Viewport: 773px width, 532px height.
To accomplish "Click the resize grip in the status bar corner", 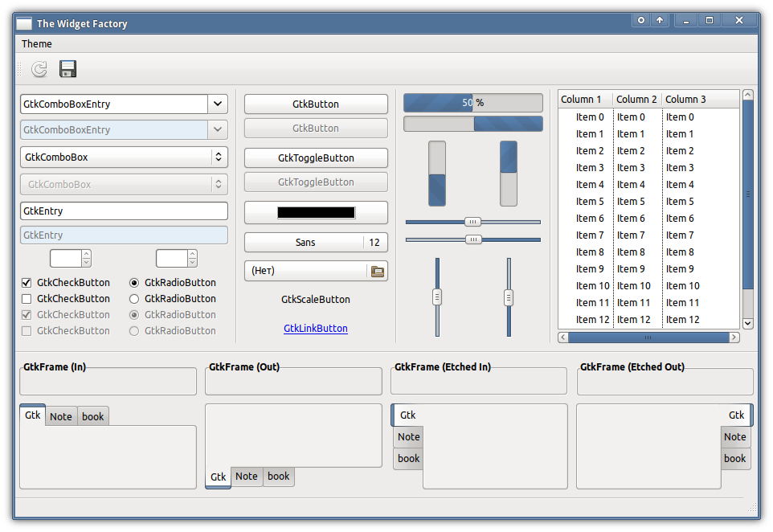I will click(x=752, y=508).
